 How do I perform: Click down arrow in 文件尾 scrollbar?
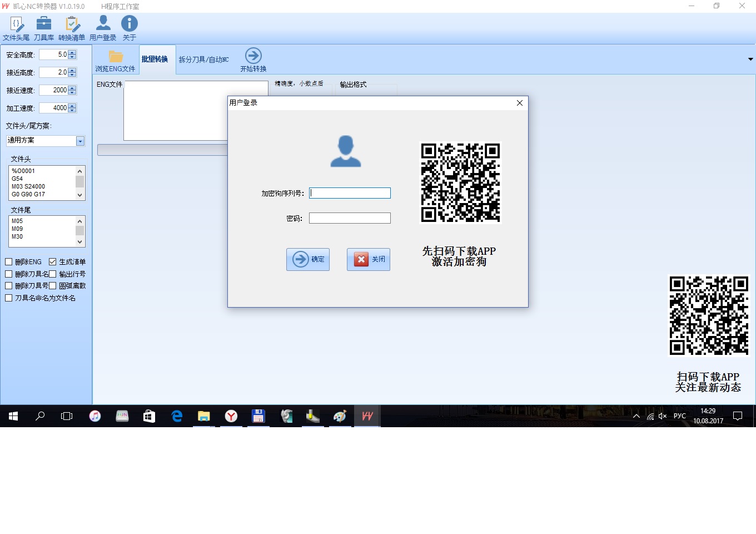[80, 242]
